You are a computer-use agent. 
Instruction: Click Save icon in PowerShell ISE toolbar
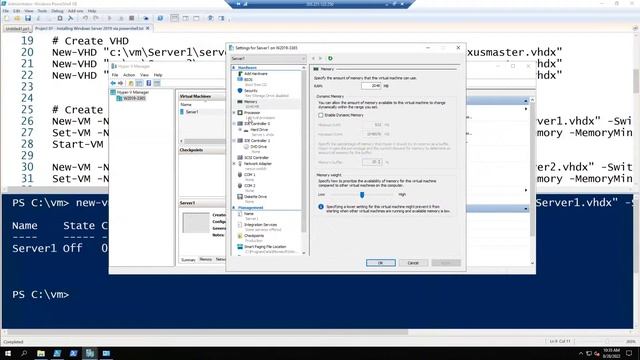pos(28,18)
